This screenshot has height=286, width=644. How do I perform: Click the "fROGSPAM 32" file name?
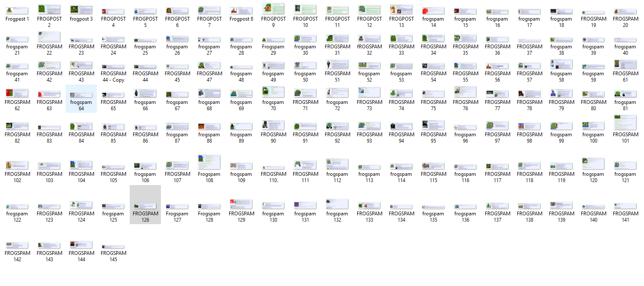(x=369, y=50)
